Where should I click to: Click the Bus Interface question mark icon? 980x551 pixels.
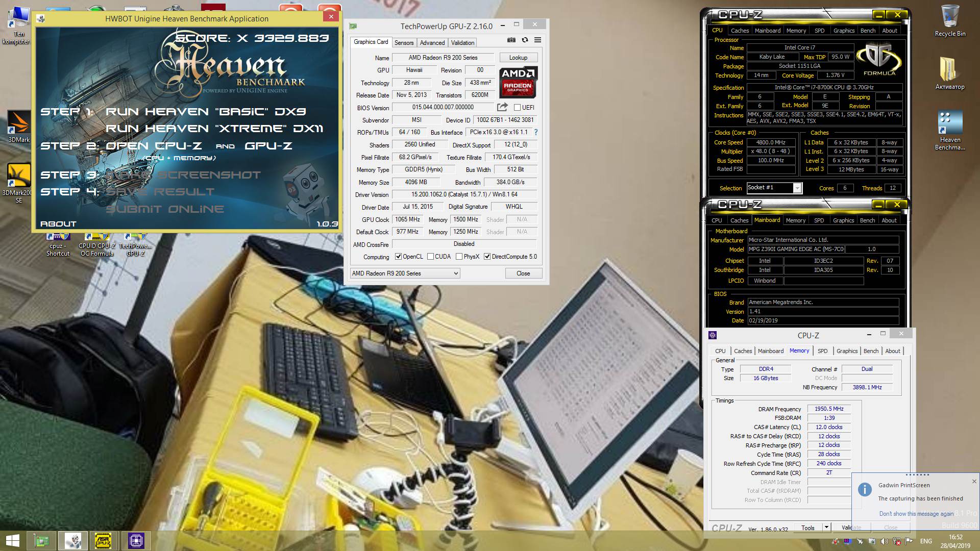coord(535,132)
